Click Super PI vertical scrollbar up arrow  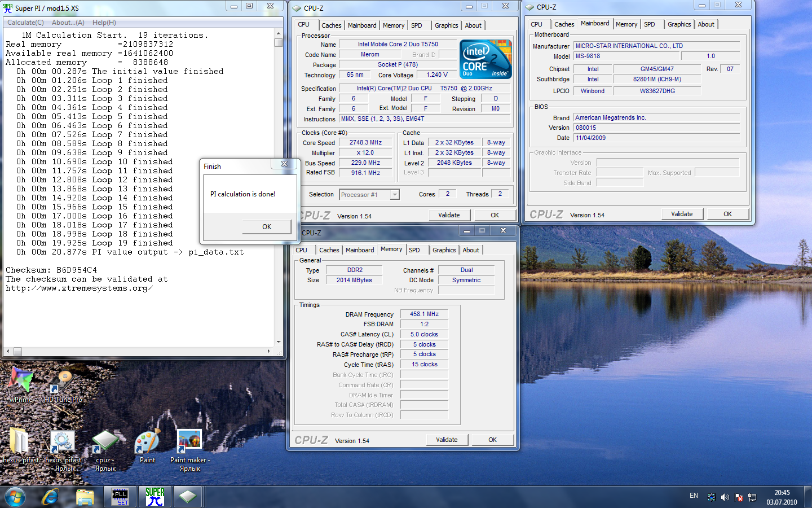[x=279, y=34]
